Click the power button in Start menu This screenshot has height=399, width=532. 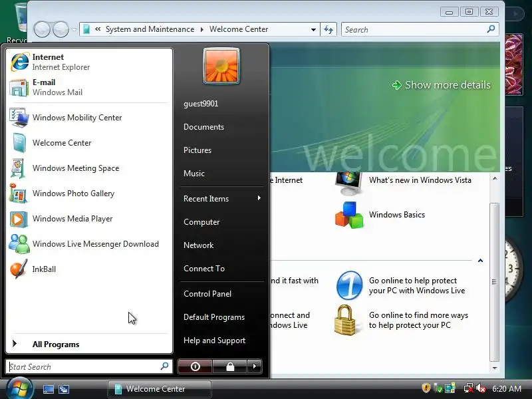point(195,366)
